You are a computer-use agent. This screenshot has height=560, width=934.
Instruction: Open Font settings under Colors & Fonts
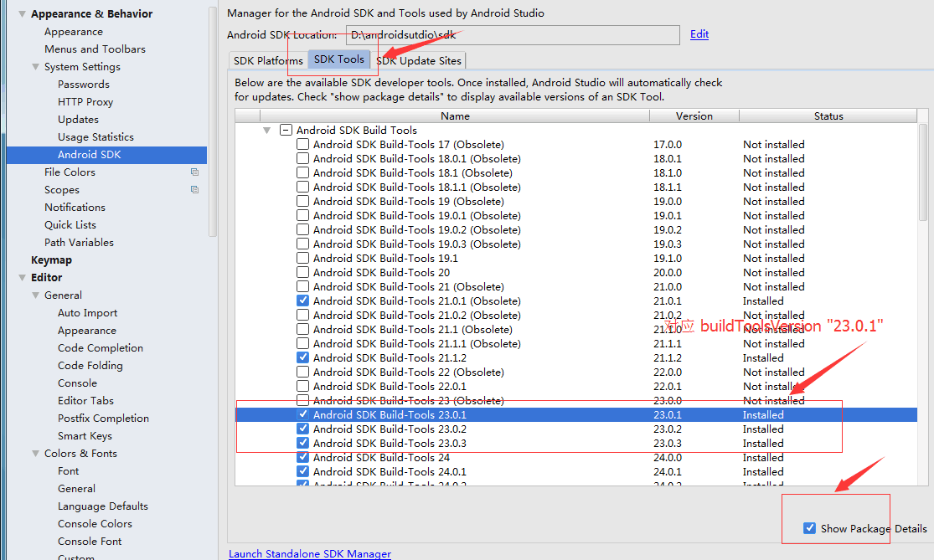pos(68,470)
